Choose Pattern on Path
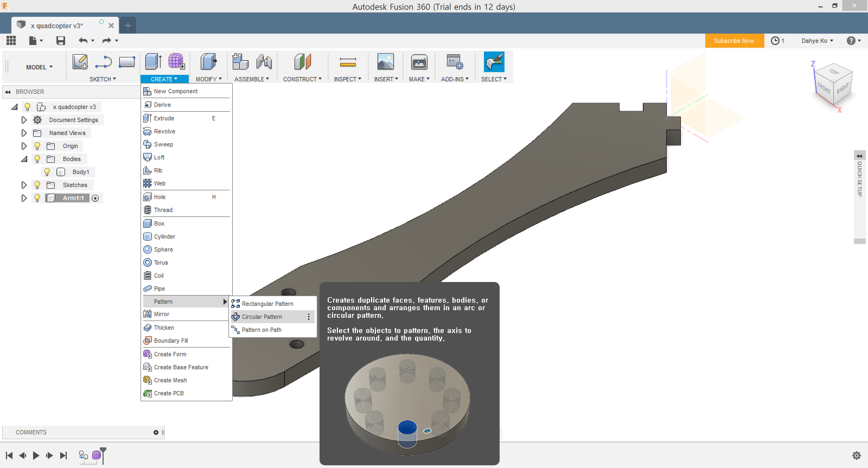This screenshot has width=868, height=468. pos(273,330)
